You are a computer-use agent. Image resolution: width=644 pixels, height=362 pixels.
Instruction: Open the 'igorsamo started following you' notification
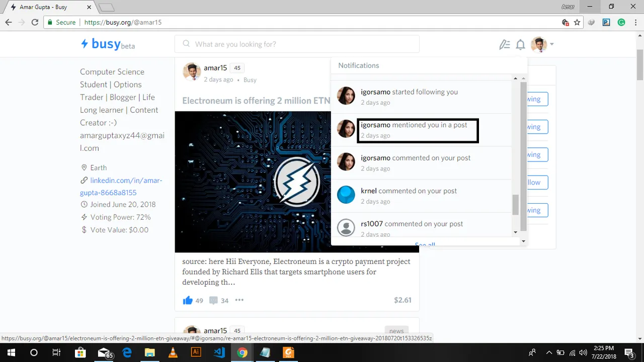421,97
